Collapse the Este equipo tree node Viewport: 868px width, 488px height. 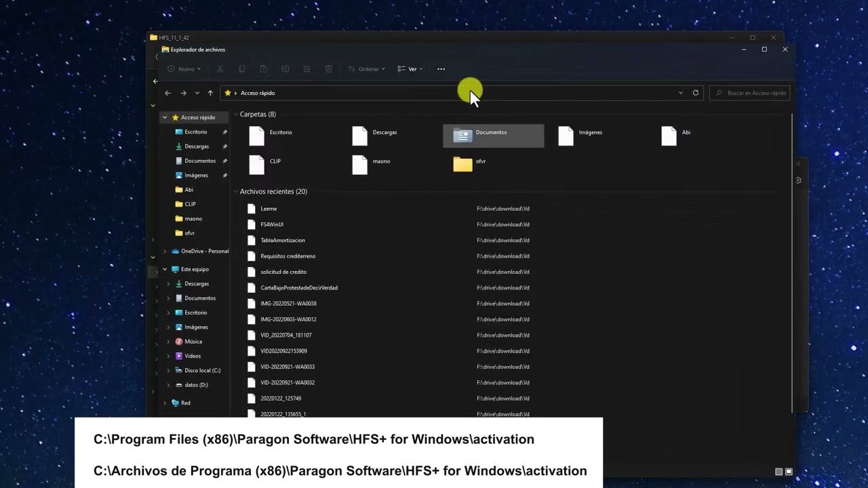tap(164, 269)
